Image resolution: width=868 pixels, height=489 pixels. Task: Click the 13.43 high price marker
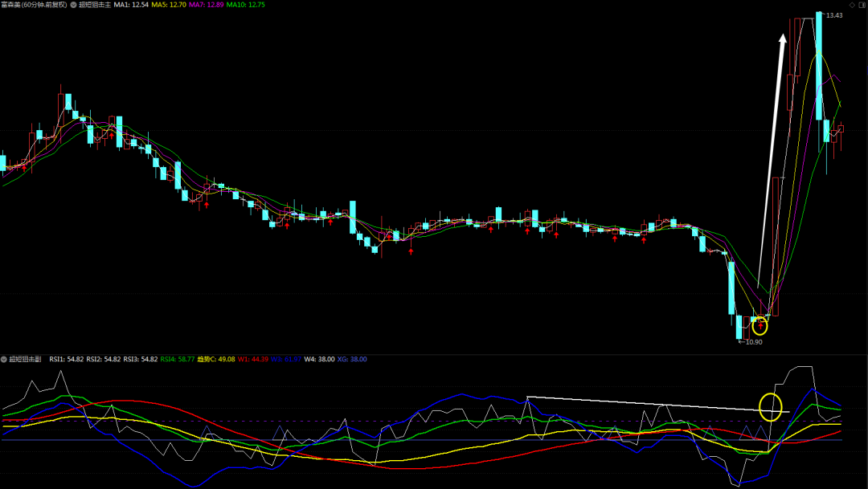(x=834, y=15)
